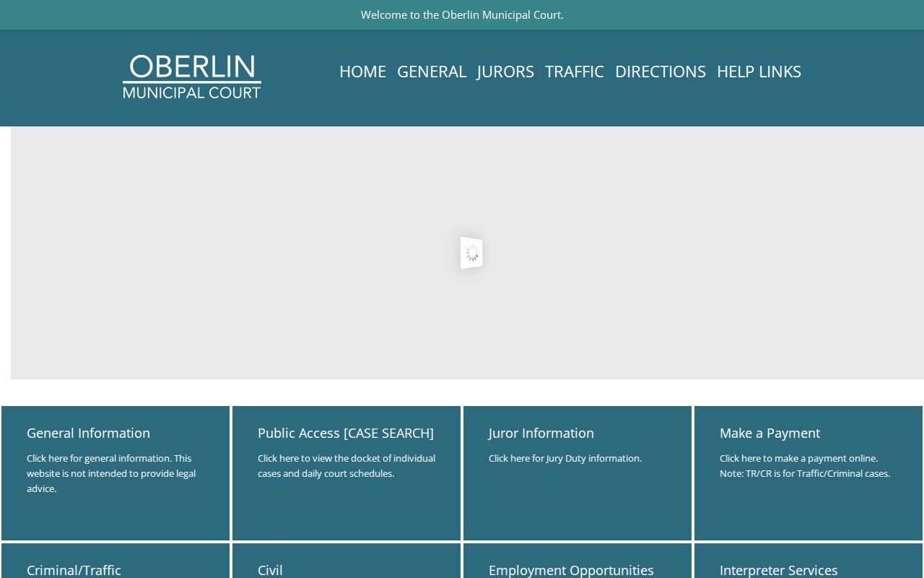The width and height of the screenshot is (924, 578).
Task: Open the Employment Opportunities tile
Action: (577, 561)
